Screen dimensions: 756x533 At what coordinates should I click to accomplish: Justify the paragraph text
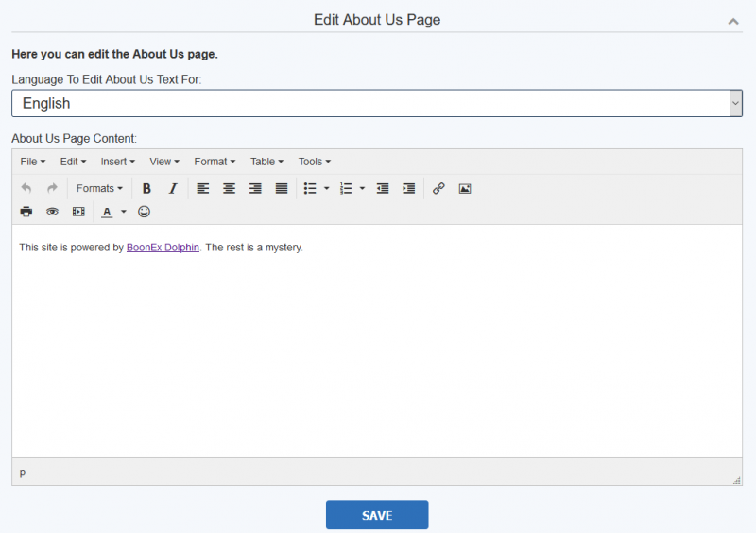click(x=282, y=189)
